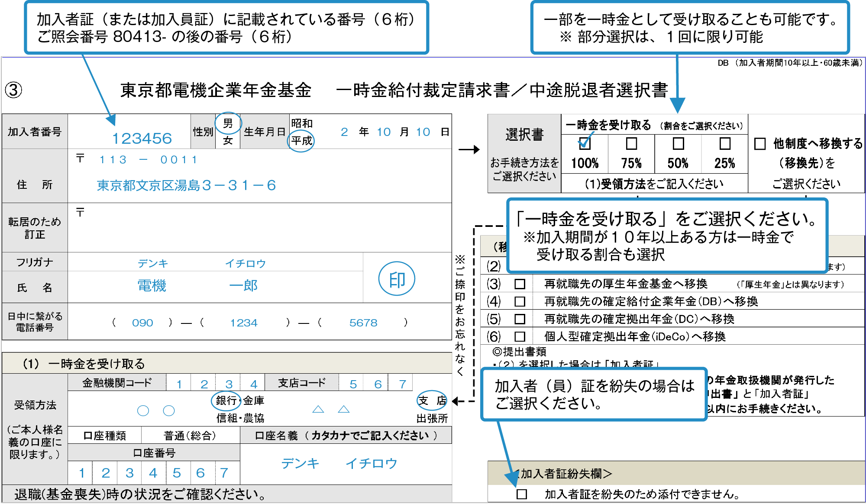Click the 銀行 institution type option
866x504 pixels.
(x=226, y=401)
